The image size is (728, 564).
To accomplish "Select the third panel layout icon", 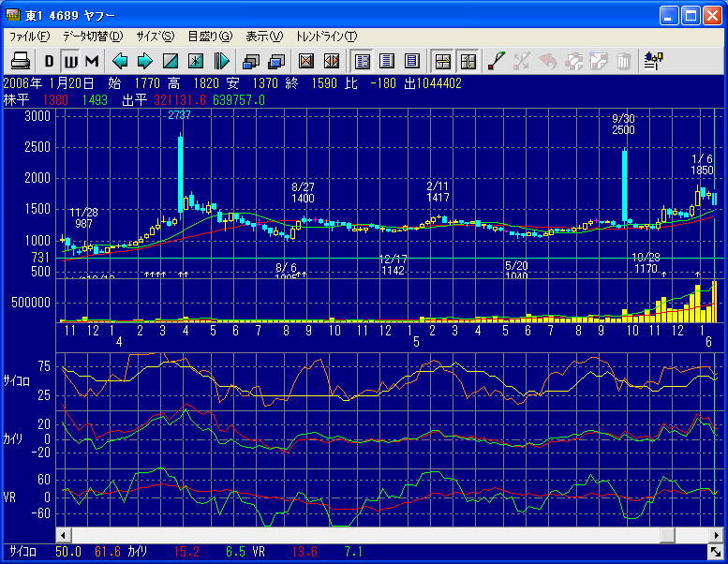I will (x=412, y=61).
